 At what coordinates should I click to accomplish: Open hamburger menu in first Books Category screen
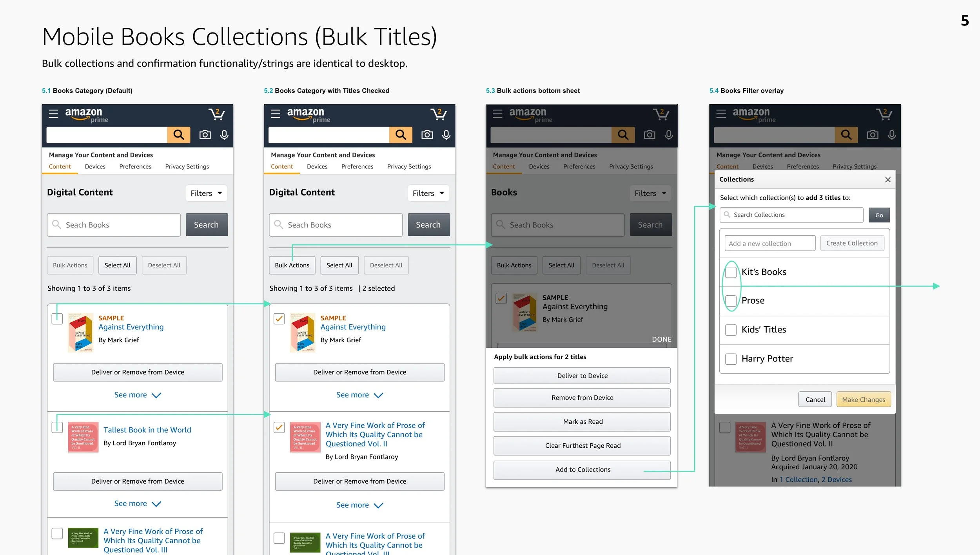click(53, 114)
